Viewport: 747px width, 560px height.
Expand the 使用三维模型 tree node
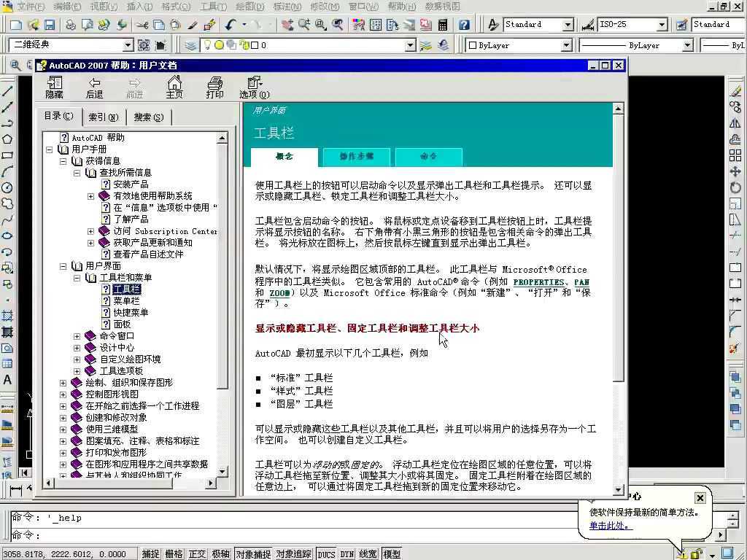(63, 429)
